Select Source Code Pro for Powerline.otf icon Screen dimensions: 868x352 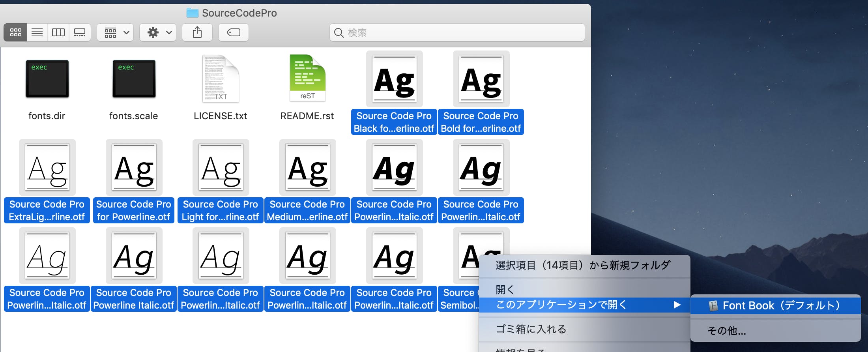[134, 167]
